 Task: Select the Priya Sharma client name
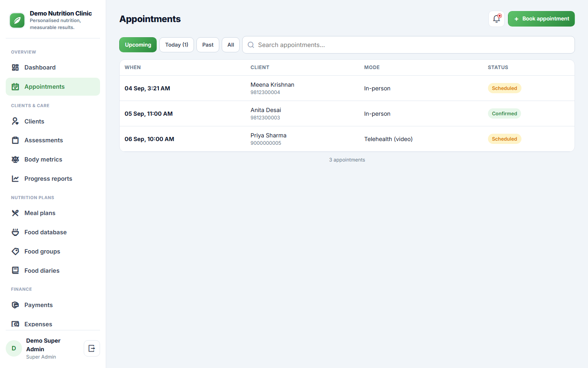click(x=268, y=135)
